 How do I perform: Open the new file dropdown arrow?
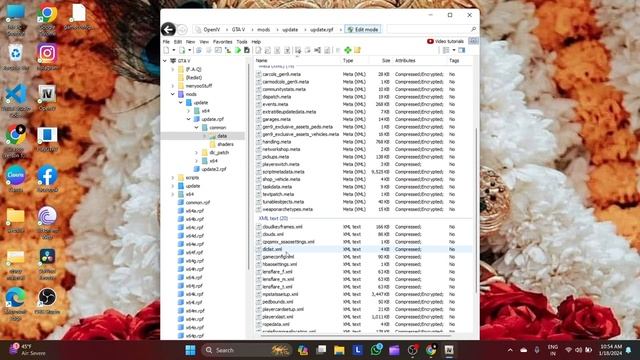pos(173,50)
